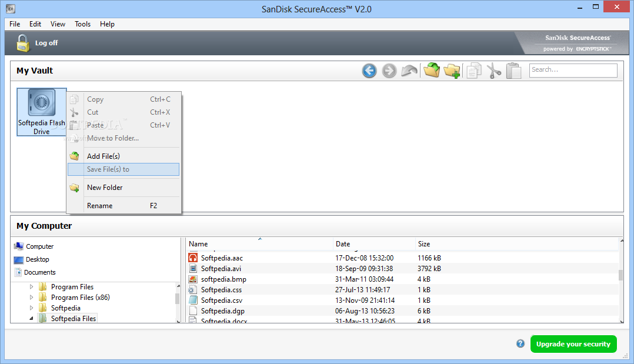Select the Softpedia Files tree folder
Image resolution: width=634 pixels, height=364 pixels.
[74, 319]
